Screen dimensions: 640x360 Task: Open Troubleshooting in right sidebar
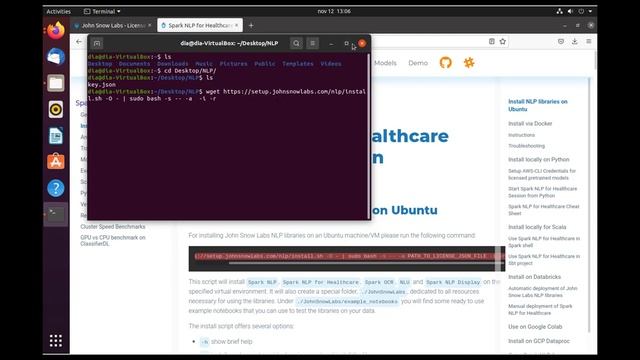coord(526,146)
